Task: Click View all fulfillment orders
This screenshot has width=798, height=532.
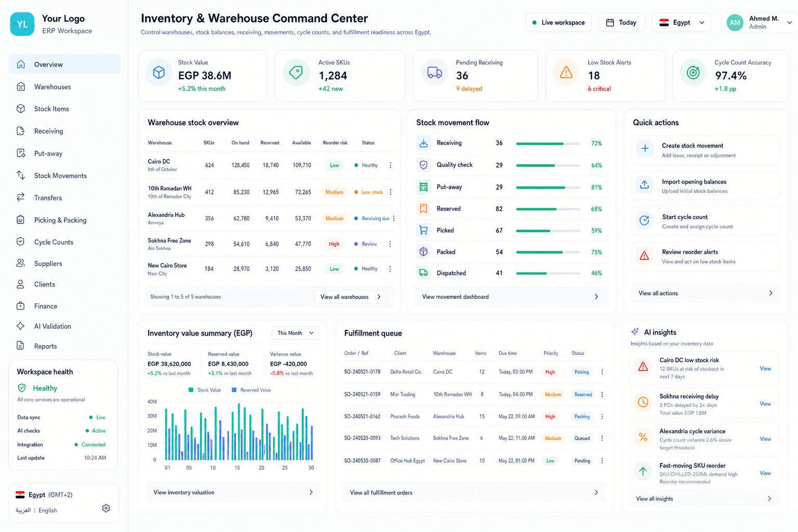Action: pos(474,493)
